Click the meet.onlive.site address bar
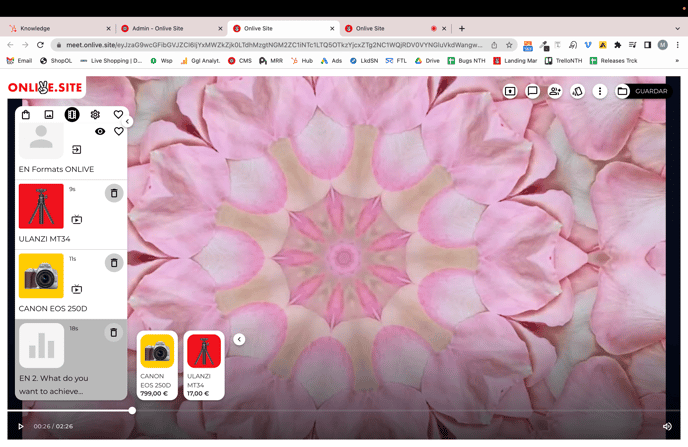The height and width of the screenshot is (447, 688). (274, 45)
